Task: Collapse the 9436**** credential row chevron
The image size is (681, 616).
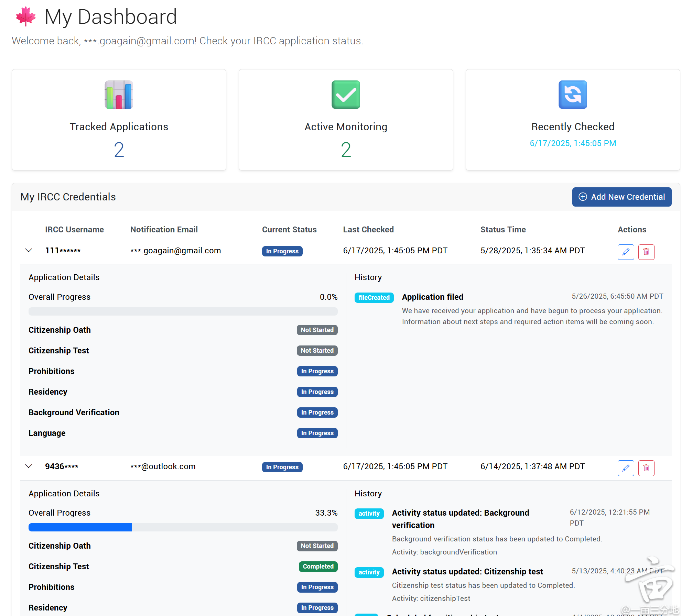Action: coord(29,466)
